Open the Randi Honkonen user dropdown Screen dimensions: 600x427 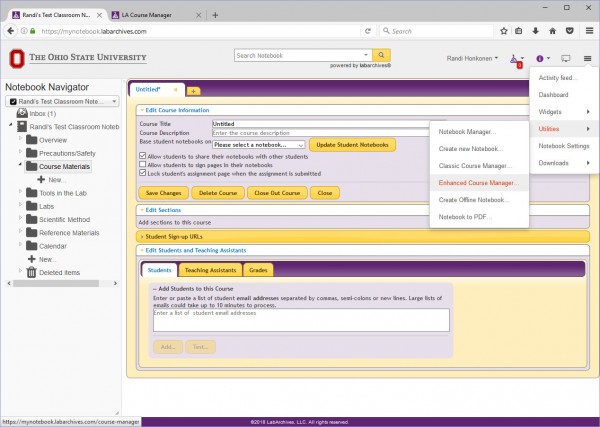472,58
